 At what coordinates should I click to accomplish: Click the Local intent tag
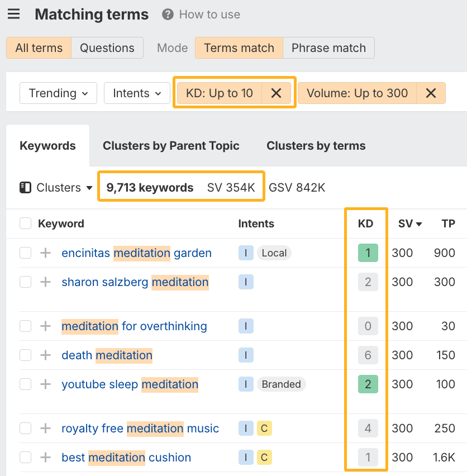pos(274,253)
